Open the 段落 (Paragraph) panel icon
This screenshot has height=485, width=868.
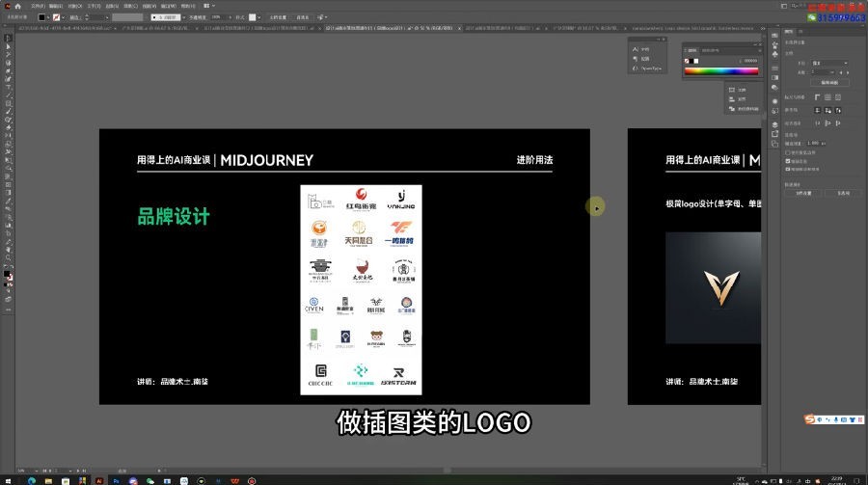click(636, 59)
